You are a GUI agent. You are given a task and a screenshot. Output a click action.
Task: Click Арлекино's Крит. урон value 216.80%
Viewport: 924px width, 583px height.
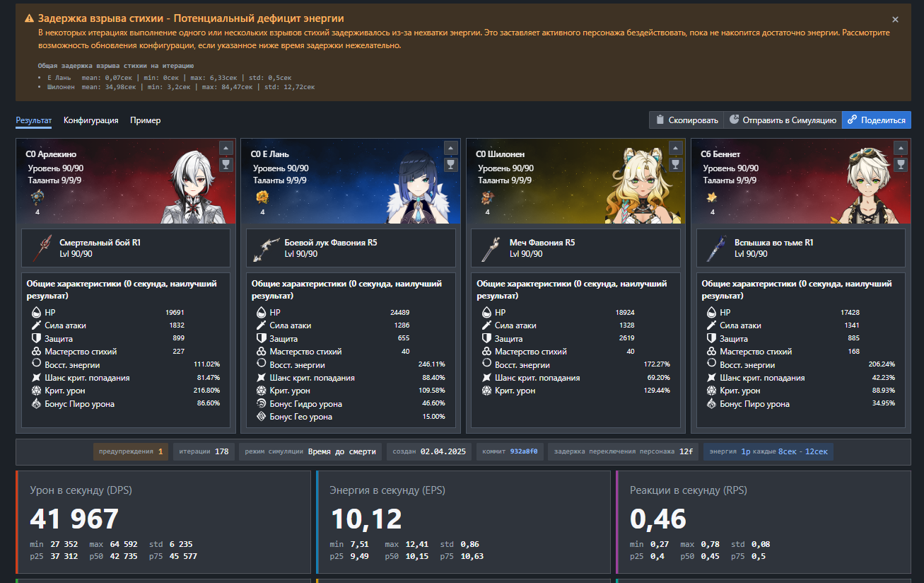(206, 391)
